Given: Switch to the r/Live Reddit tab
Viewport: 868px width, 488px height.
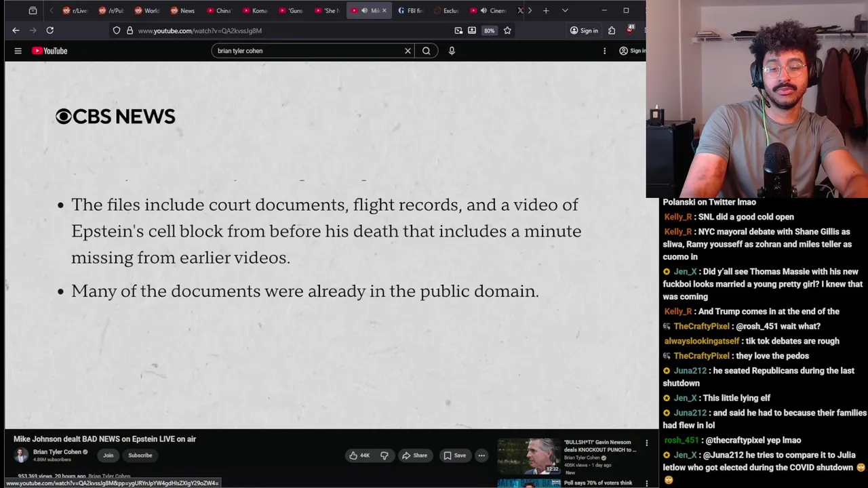Looking at the screenshot, I should click(75, 11).
